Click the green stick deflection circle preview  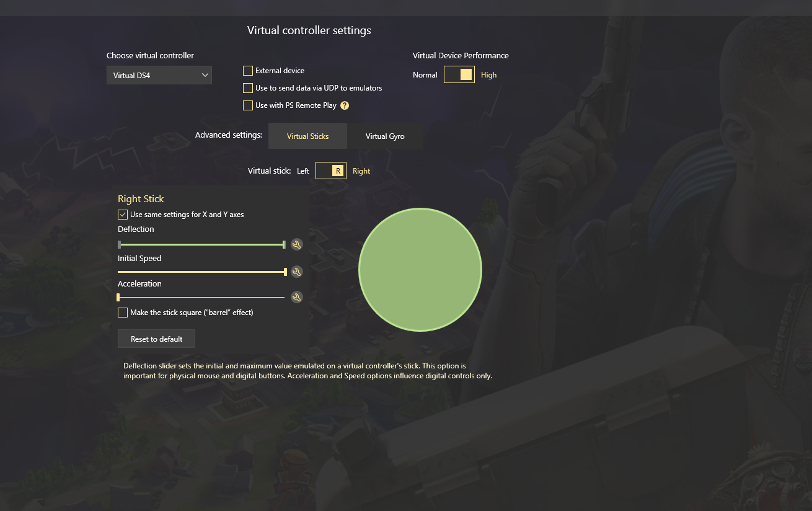coord(420,269)
